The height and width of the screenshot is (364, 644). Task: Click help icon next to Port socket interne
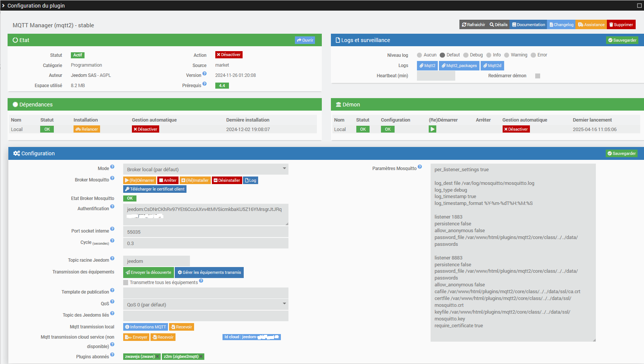[112, 229]
